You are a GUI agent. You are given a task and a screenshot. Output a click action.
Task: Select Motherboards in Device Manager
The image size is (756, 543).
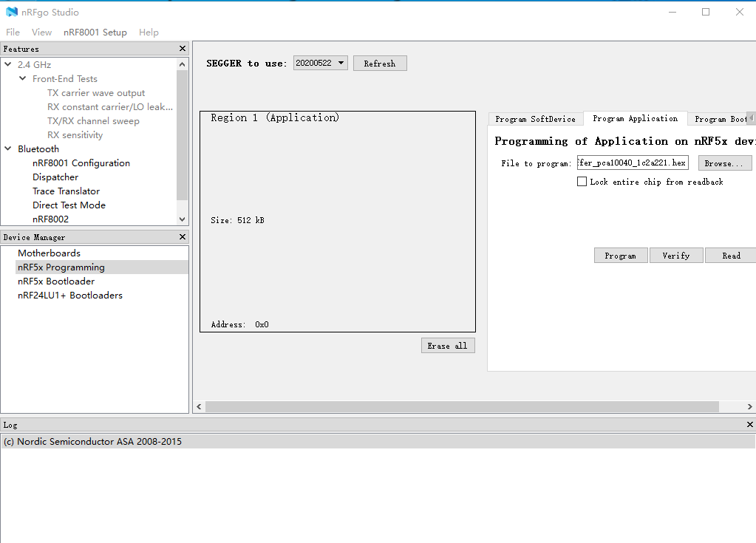point(50,253)
